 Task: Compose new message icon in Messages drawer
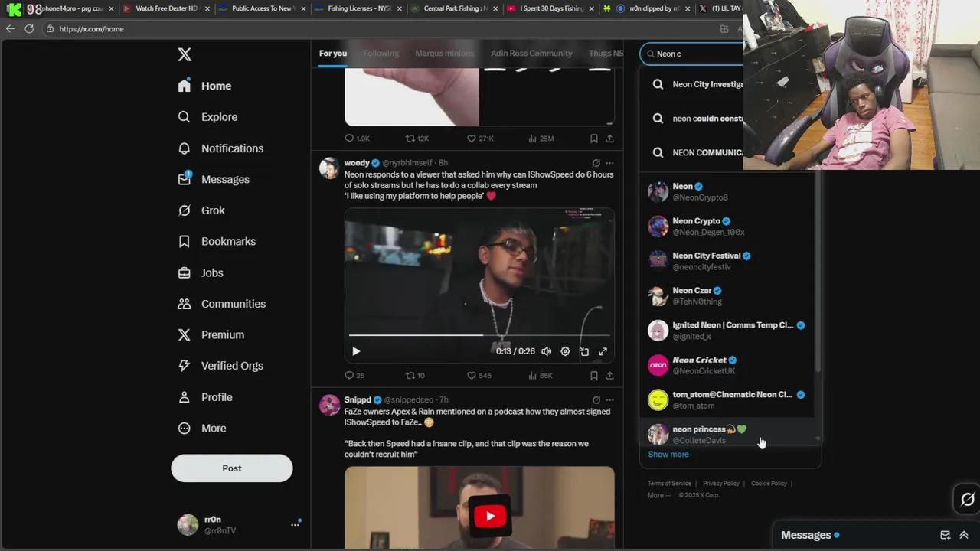tap(945, 535)
